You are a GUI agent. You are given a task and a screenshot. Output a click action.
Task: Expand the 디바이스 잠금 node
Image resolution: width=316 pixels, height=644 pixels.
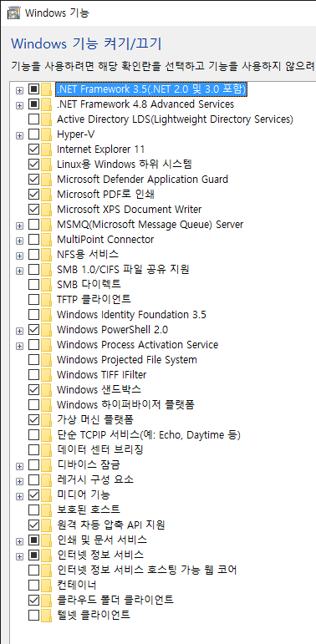tap(19, 465)
